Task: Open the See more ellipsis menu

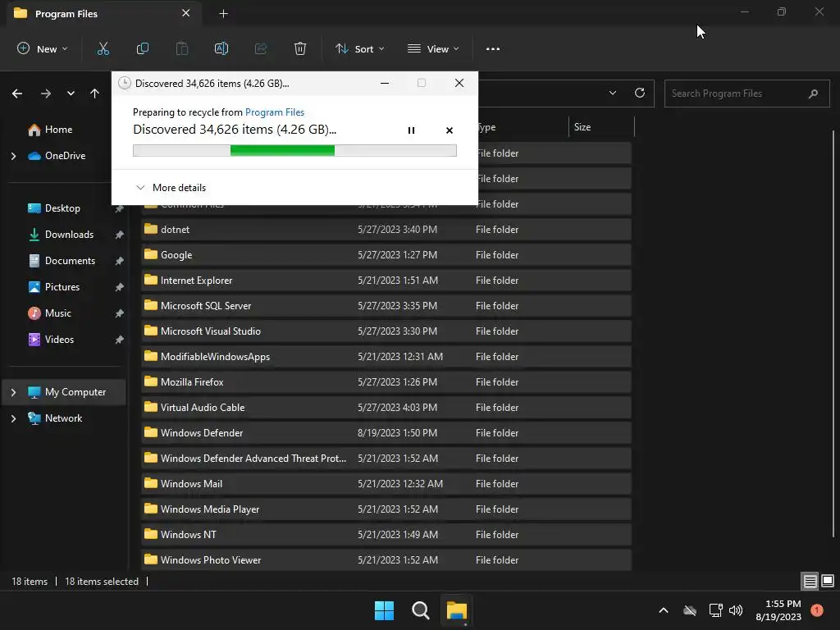Action: 493,48
